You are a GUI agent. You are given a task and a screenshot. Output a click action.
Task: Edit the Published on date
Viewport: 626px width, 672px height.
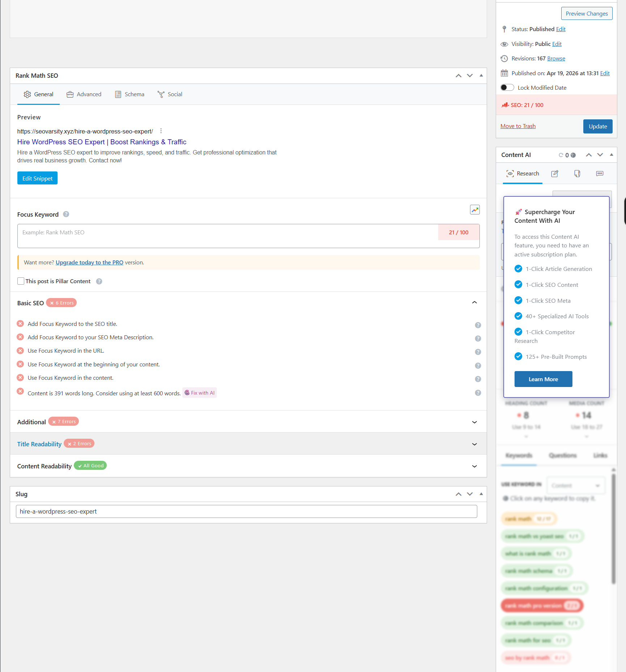pyautogui.click(x=605, y=73)
